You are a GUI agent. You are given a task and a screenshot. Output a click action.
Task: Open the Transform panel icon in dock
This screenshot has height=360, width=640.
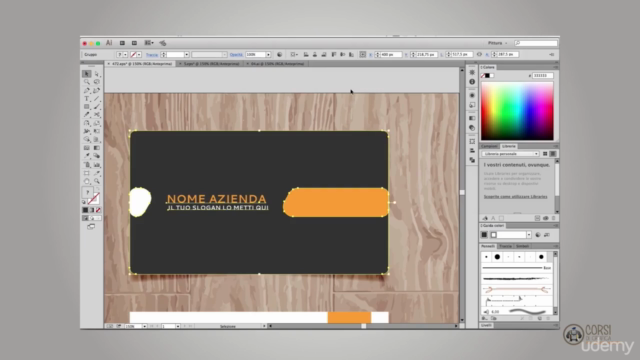472,141
